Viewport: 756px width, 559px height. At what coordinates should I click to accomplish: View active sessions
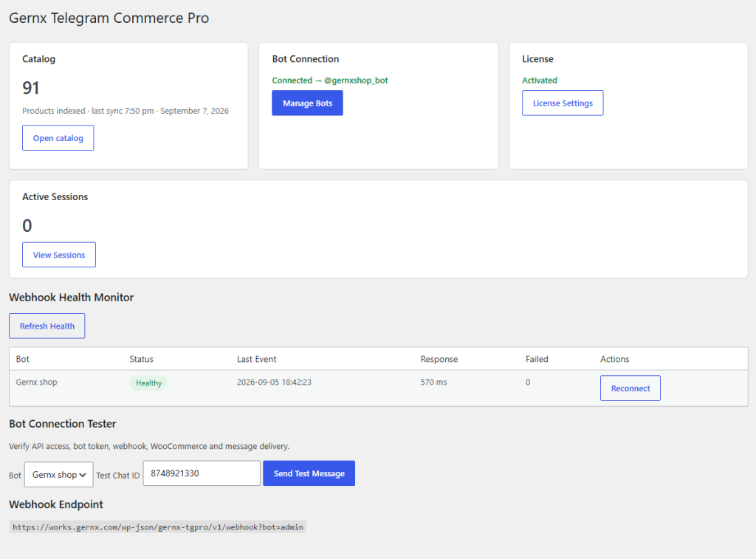[x=59, y=255]
